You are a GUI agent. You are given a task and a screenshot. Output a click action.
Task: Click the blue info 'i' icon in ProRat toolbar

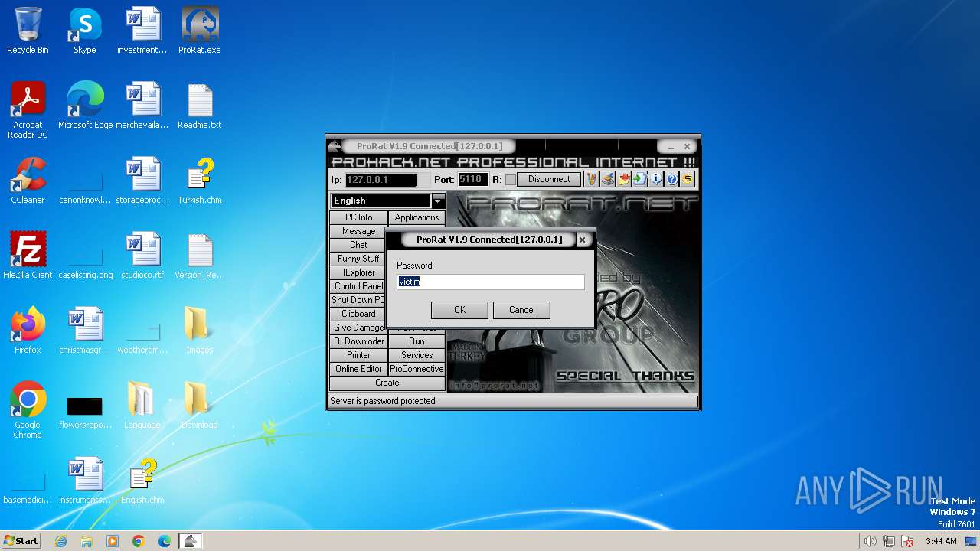click(x=655, y=179)
